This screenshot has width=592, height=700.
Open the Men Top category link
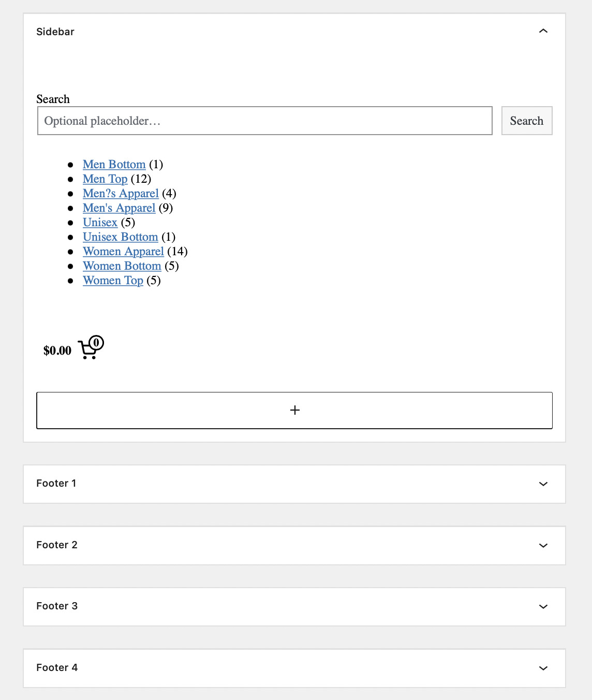[x=105, y=179]
